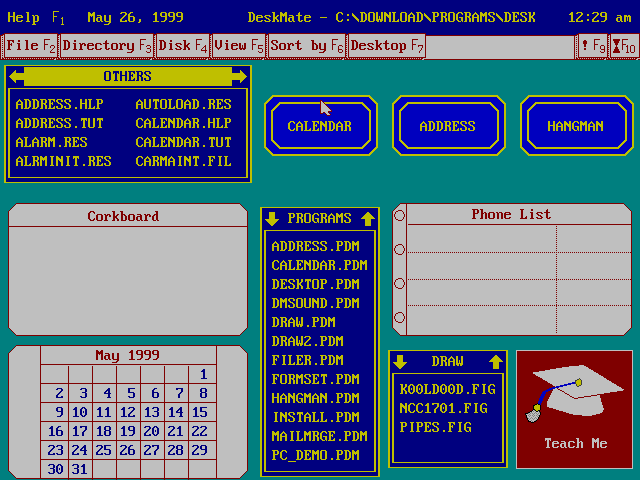Click the DRAW list down arrow

(400, 361)
